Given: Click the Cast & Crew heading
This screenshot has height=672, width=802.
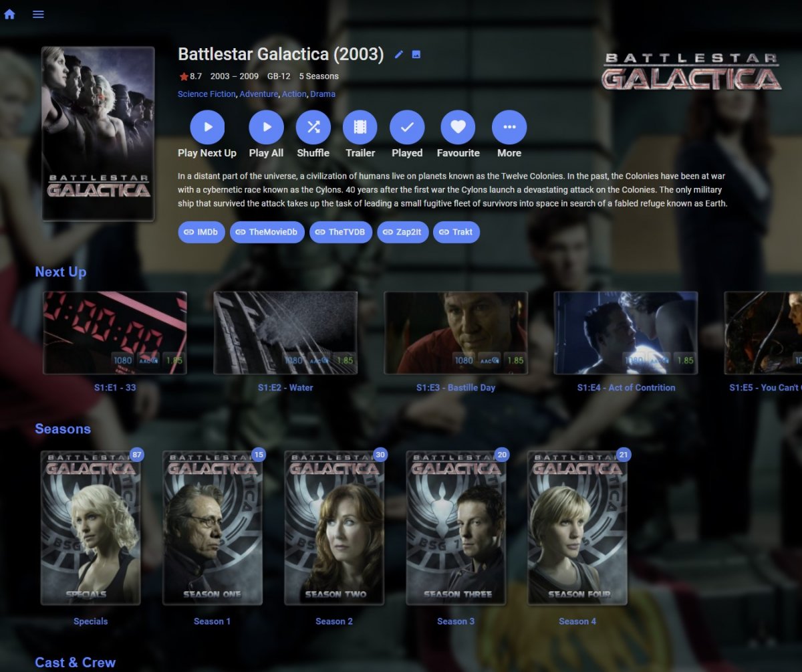Looking at the screenshot, I should (76, 663).
